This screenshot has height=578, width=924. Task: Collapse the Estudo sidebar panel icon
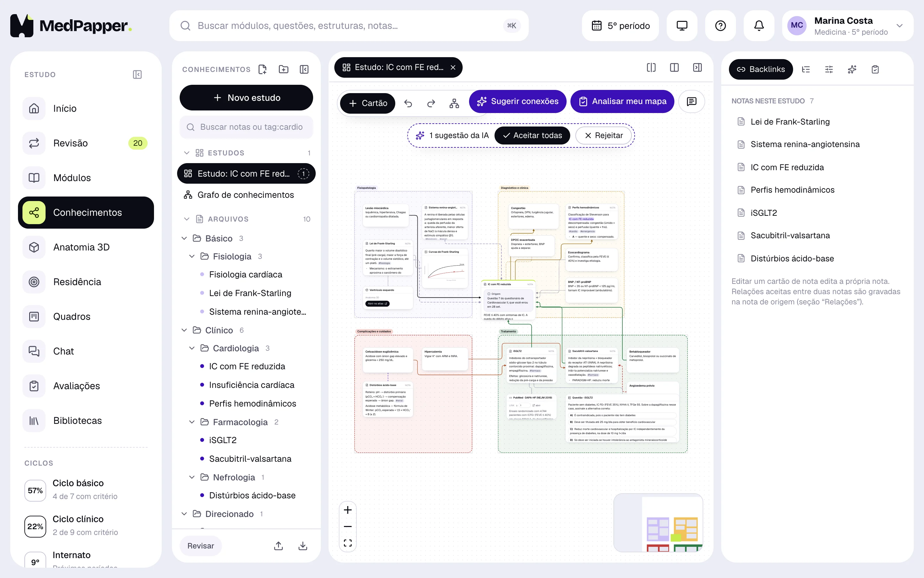(137, 74)
